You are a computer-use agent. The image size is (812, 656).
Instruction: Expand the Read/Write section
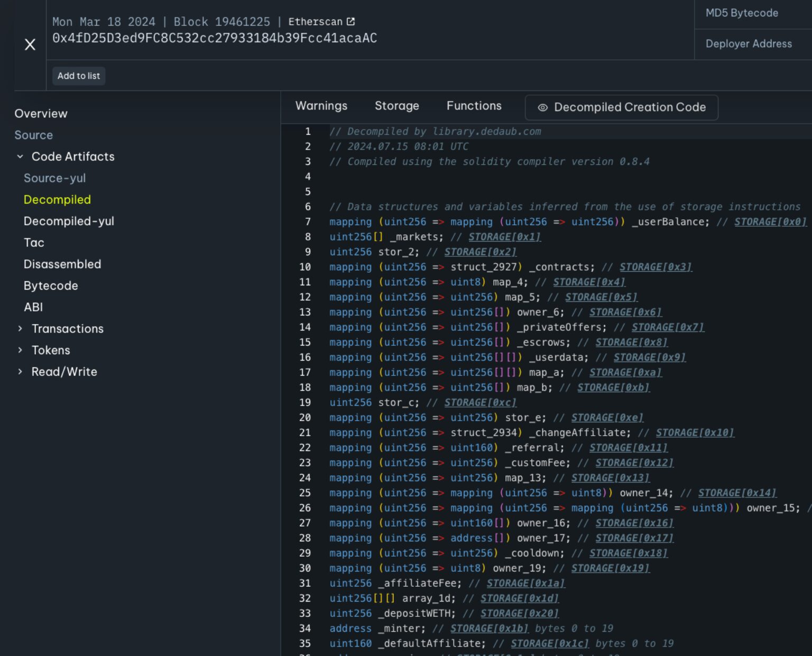[20, 372]
